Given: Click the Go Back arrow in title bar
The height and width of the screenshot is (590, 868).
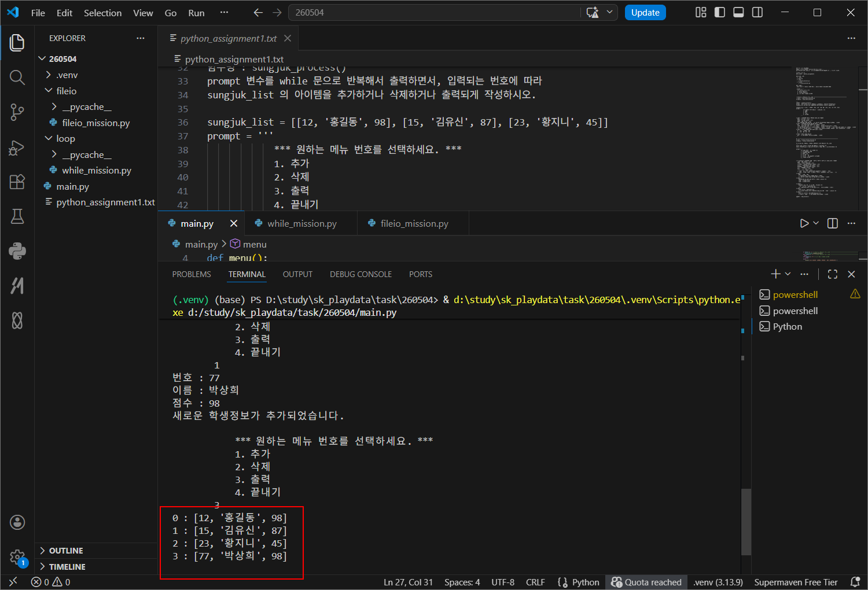Looking at the screenshot, I should coord(258,13).
